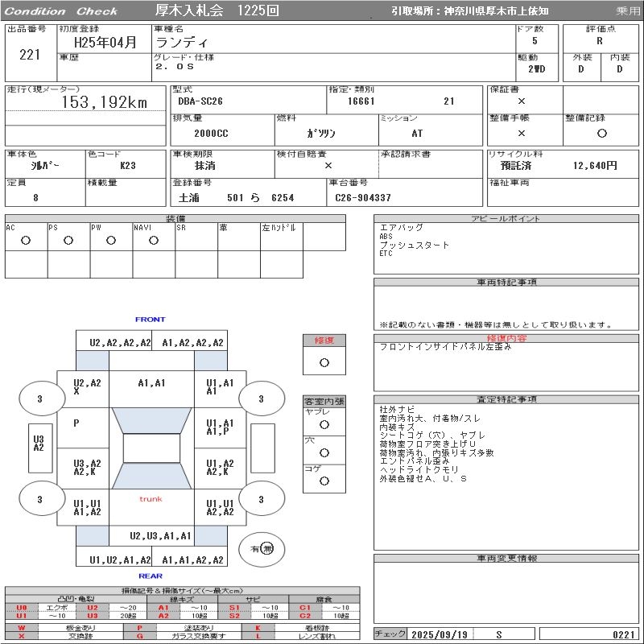Click the AC equipment circle mark
Screen dimensions: 644x644
click(26, 241)
